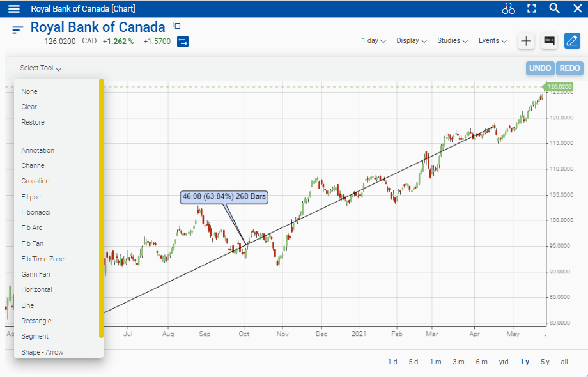
Task: Click the REDO button
Action: [x=569, y=68]
